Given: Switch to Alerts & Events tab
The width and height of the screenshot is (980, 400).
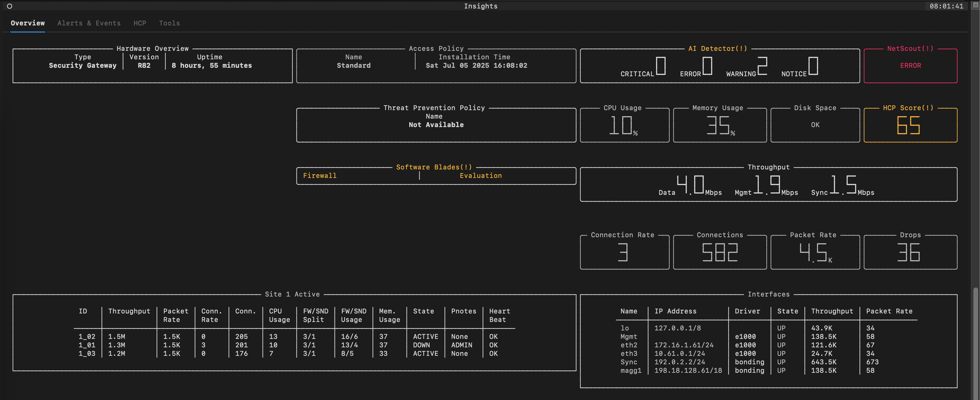Looking at the screenshot, I should (x=89, y=23).
